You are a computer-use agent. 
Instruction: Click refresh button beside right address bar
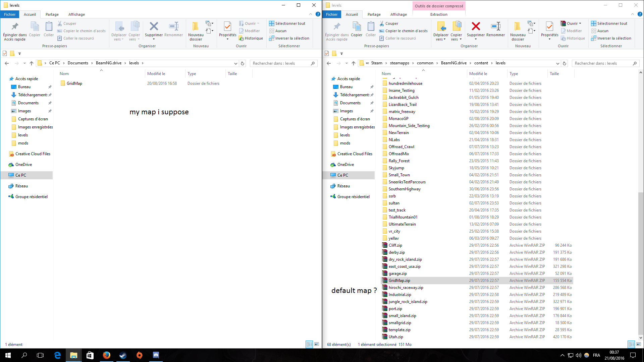click(x=565, y=63)
